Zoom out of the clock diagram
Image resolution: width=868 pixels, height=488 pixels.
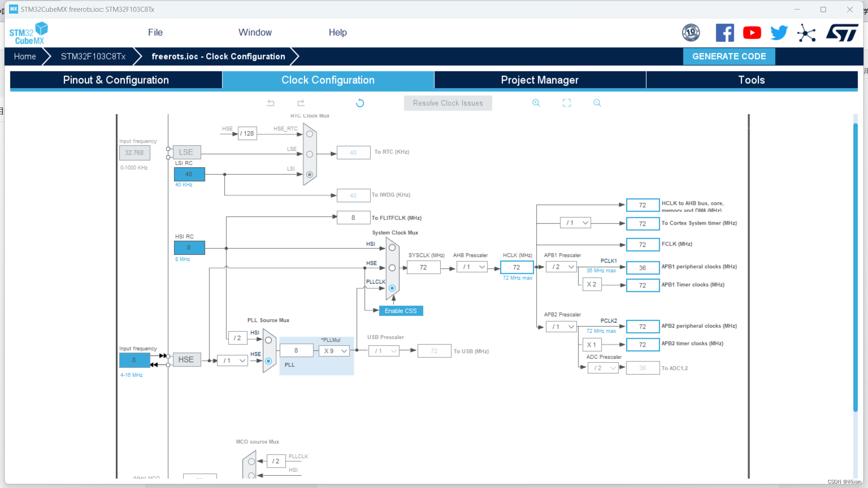597,103
